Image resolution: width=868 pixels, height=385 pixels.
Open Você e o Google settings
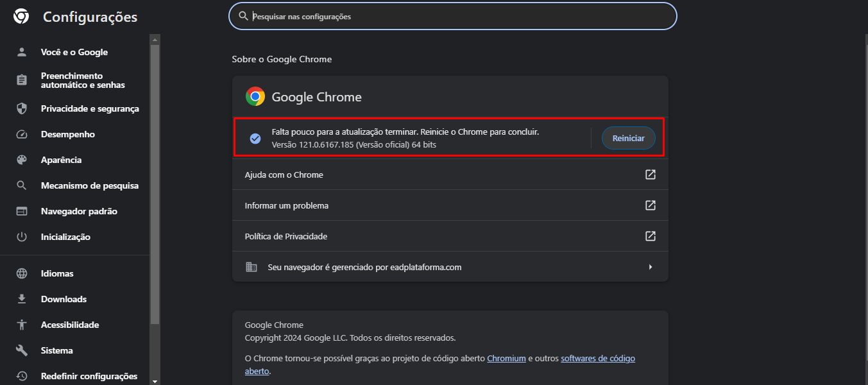pos(74,52)
